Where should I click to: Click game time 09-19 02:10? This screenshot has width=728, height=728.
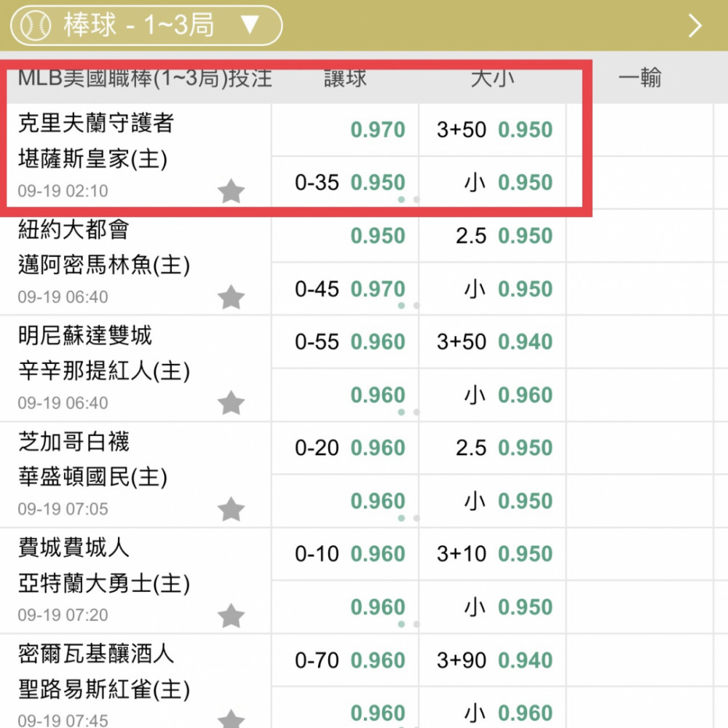click(63, 191)
